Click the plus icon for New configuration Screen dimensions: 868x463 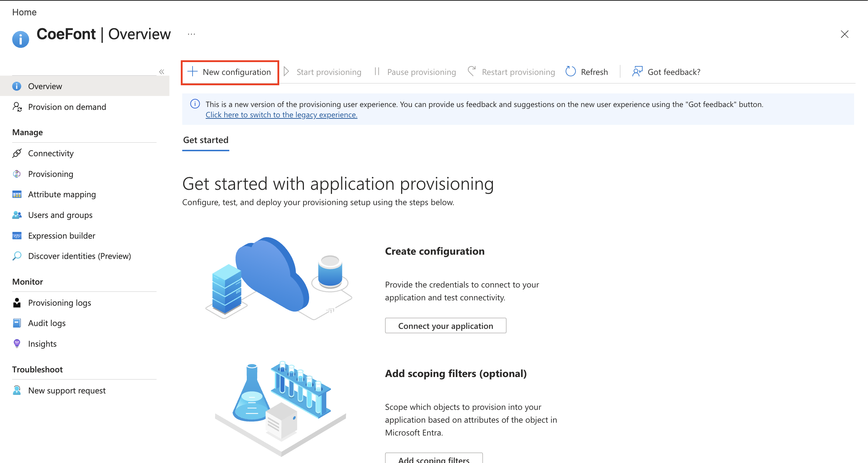coord(193,72)
